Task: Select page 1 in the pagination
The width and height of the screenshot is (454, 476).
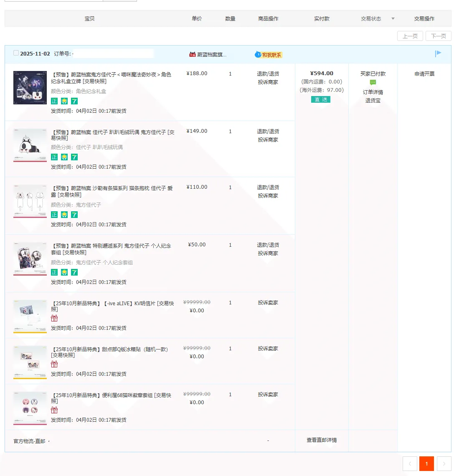Action: click(426, 463)
